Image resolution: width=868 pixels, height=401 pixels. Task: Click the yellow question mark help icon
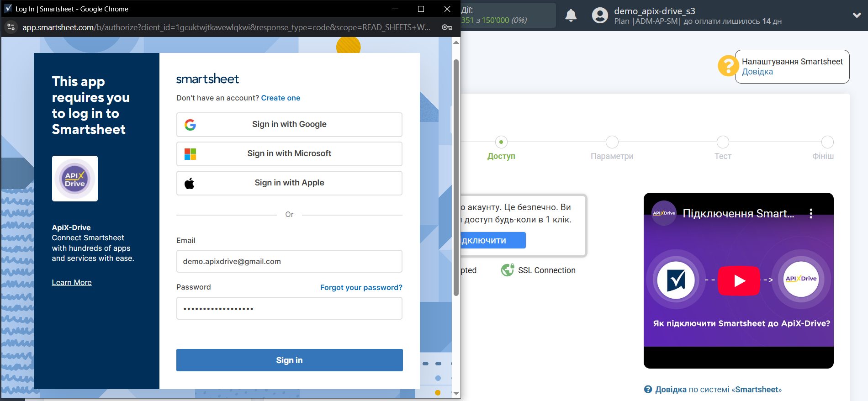[728, 66]
